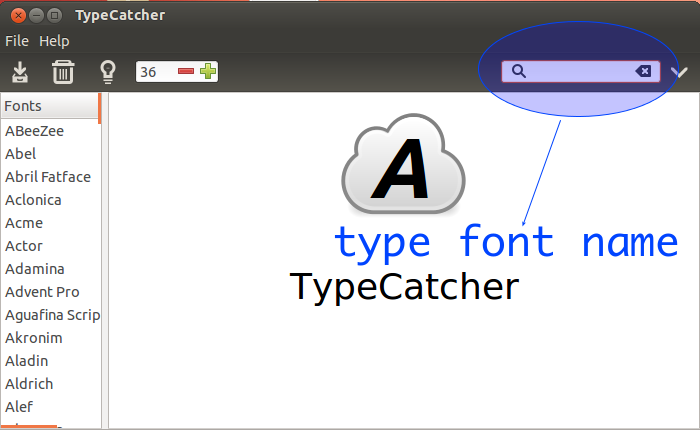Image resolution: width=700 pixels, height=430 pixels.
Task: Clear the search box with backspace icon
Action: pos(643,71)
